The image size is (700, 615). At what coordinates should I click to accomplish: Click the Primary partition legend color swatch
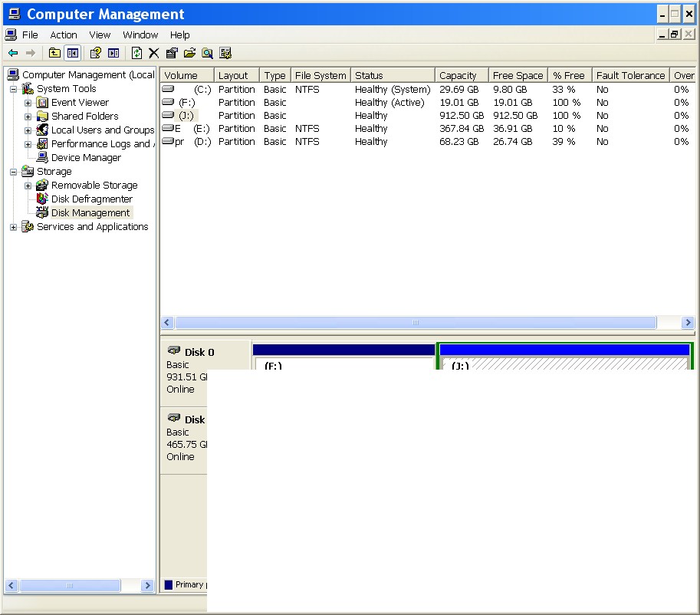[x=169, y=584]
